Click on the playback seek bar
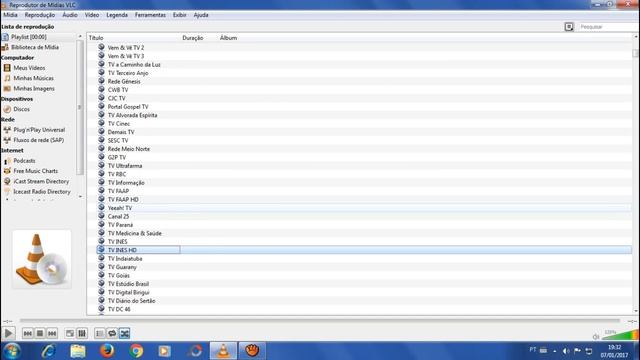The image size is (640, 360). (x=320, y=321)
